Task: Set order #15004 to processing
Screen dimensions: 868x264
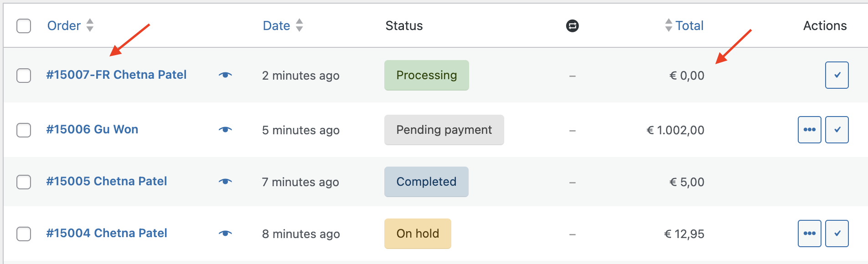Action: (x=809, y=234)
